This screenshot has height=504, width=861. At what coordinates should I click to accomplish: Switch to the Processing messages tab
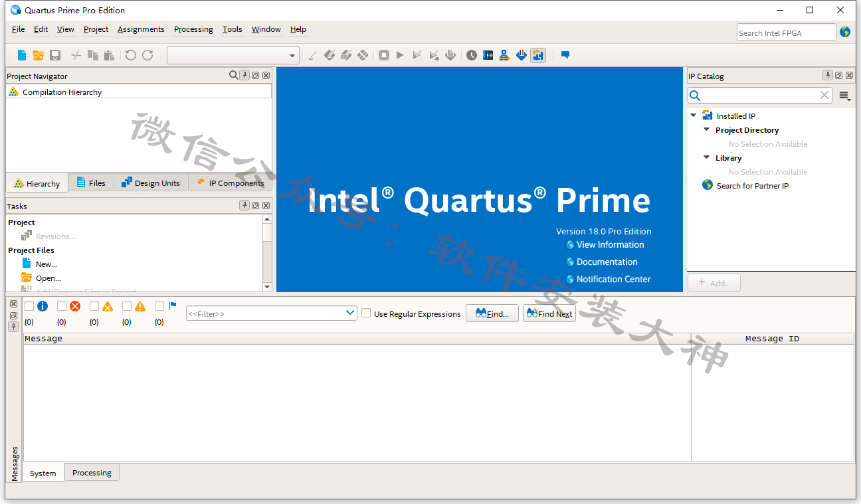tap(92, 473)
